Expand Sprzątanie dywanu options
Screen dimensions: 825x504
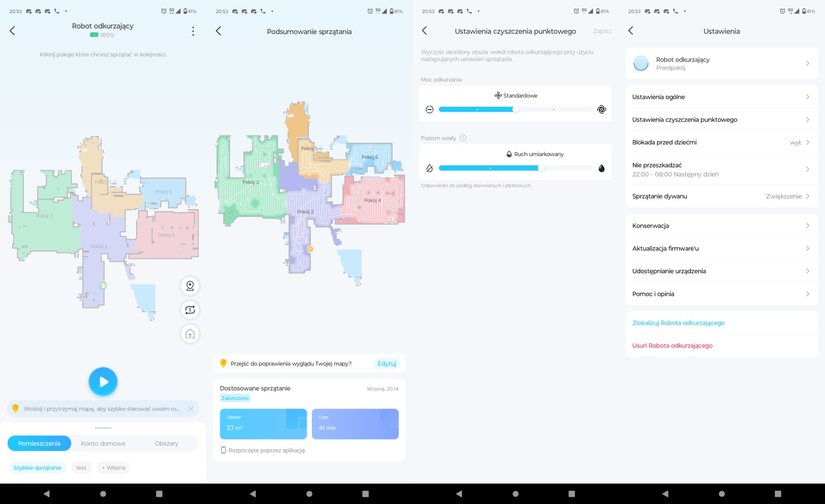tap(721, 196)
